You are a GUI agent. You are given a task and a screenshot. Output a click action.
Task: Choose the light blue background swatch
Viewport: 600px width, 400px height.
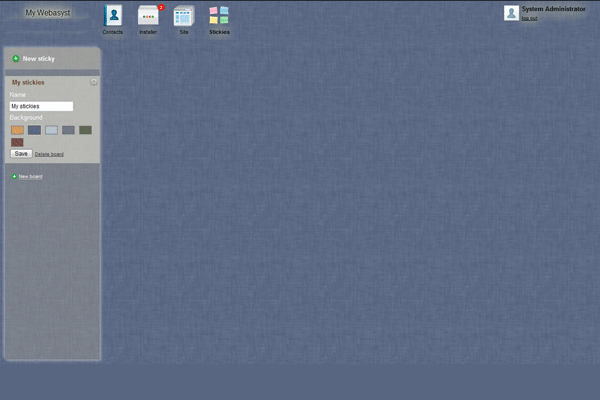click(x=51, y=130)
